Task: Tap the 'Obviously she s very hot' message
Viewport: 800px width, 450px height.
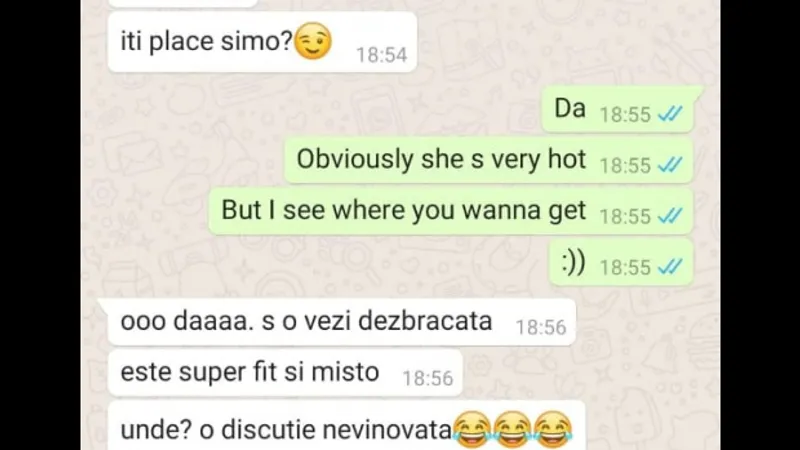Action: (488, 160)
